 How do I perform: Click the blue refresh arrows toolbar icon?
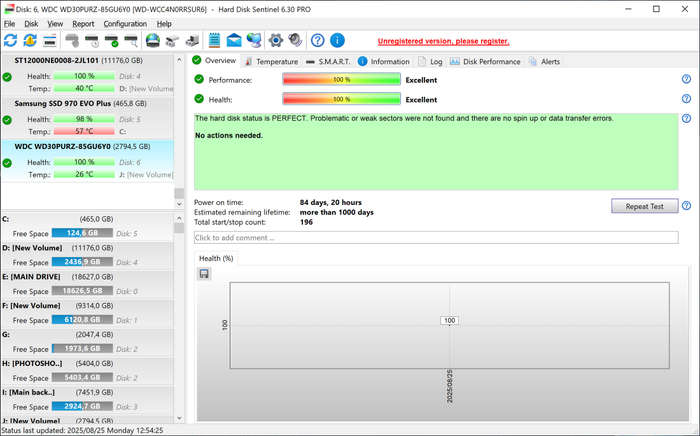pos(10,40)
